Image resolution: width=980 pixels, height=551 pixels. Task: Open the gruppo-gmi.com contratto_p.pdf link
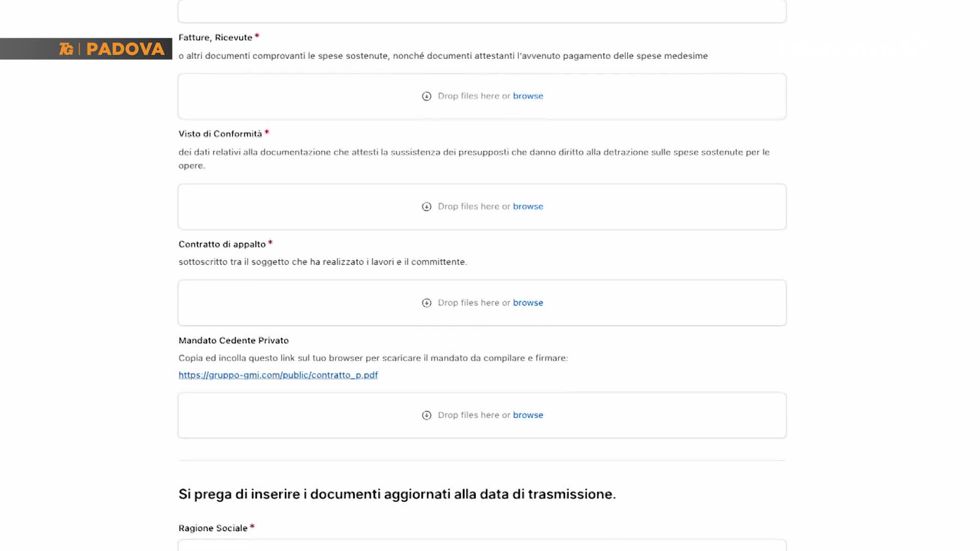(x=278, y=375)
